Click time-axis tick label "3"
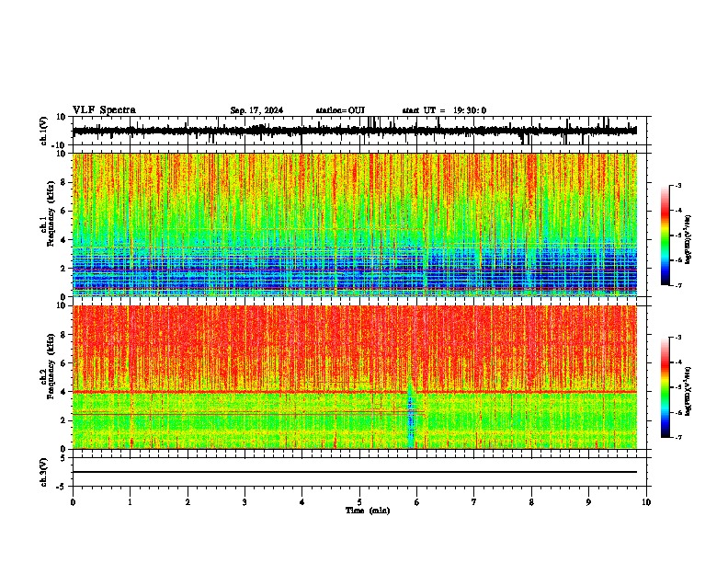This screenshot has height=563, width=728. coord(245,502)
